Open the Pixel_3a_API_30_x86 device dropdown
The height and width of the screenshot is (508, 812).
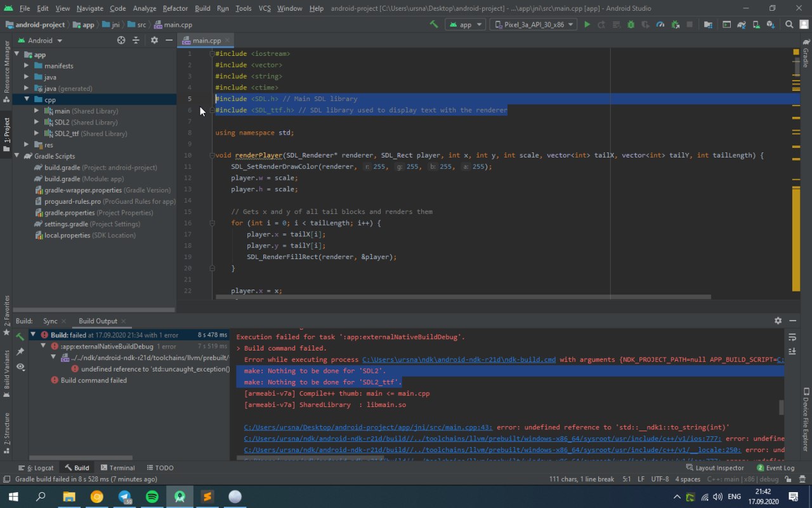pos(533,24)
